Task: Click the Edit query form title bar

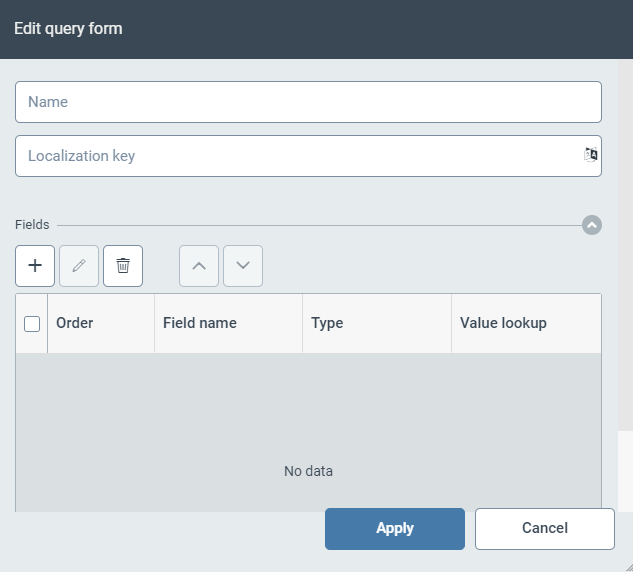Action: [x=316, y=29]
